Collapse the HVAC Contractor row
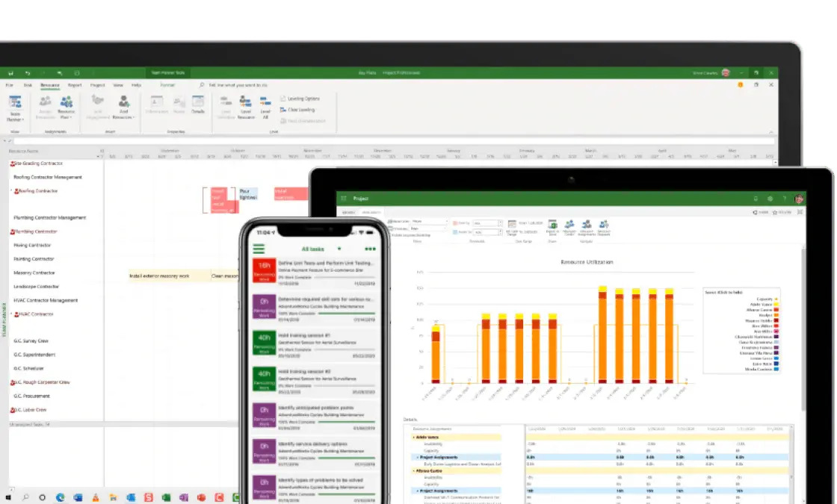Image resolution: width=837 pixels, height=504 pixels. [11, 314]
